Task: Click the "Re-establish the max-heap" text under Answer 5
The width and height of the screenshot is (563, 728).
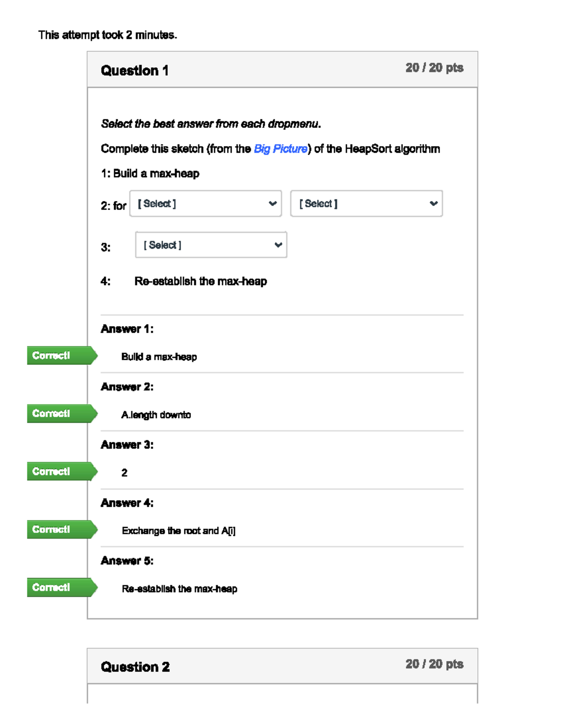Action: (x=179, y=589)
